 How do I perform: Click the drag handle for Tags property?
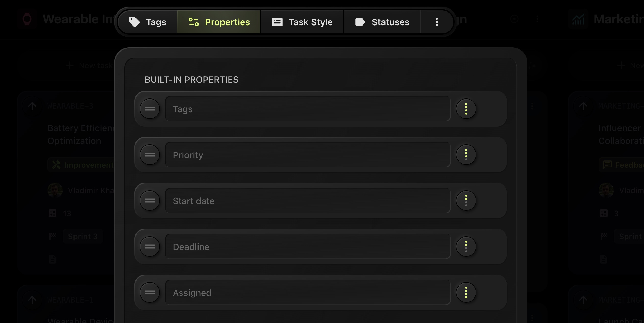pos(150,109)
